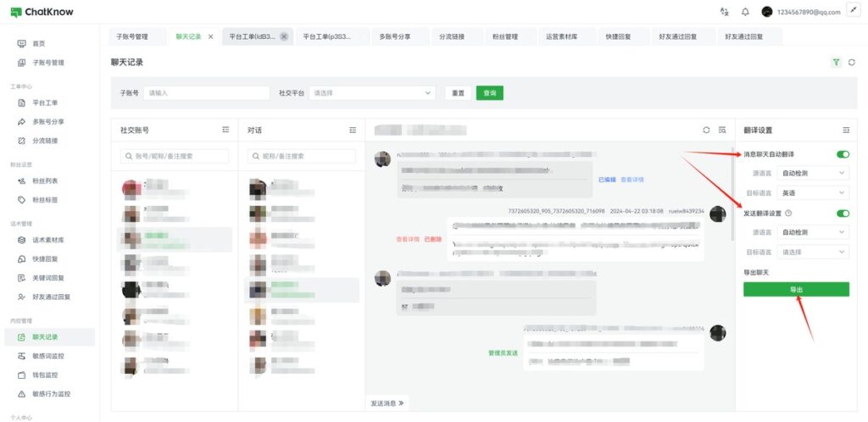Open 源语言 dropdown under 发送翻译设置

coord(813,232)
